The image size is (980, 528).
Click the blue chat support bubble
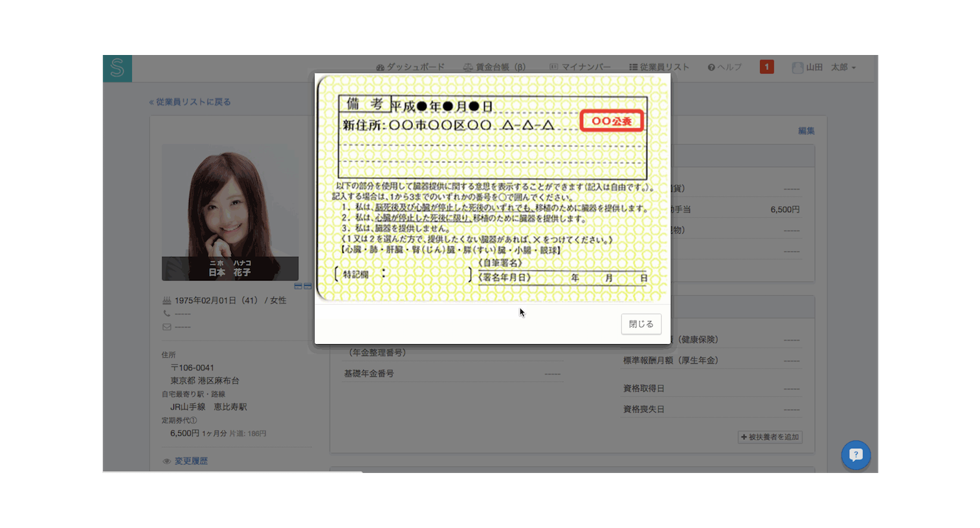tap(856, 455)
